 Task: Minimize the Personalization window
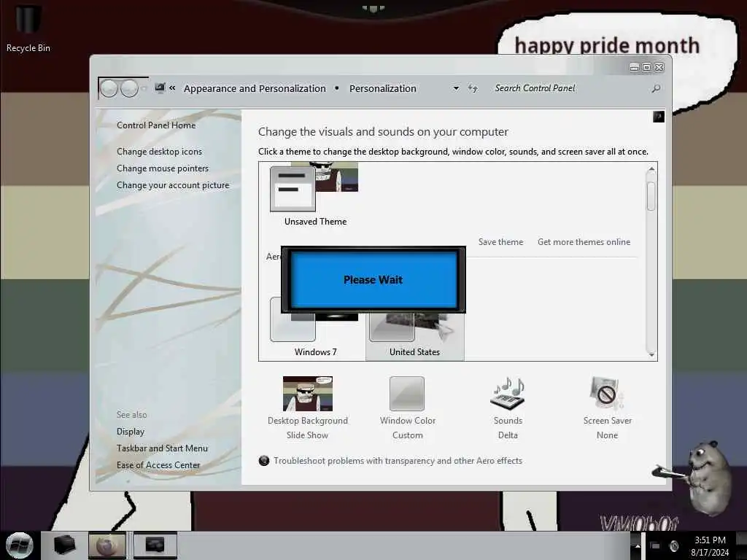tap(634, 68)
